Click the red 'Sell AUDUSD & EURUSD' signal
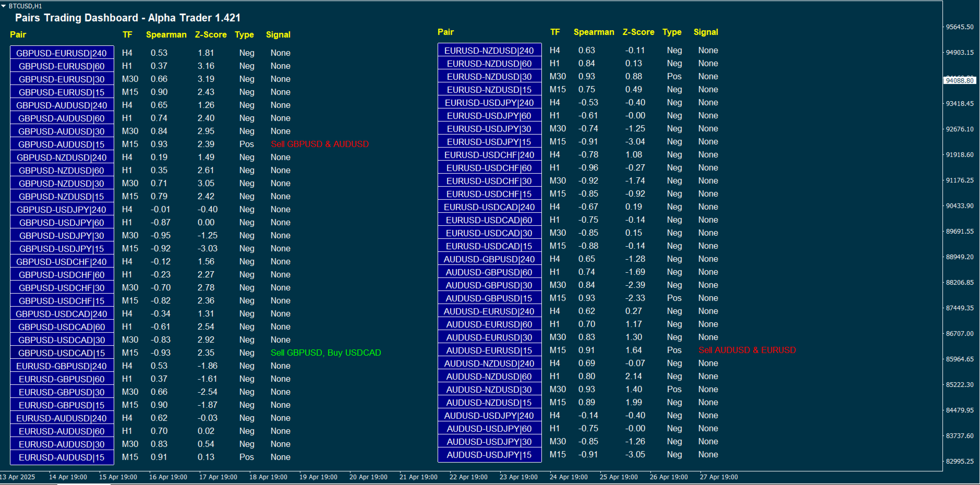 point(747,350)
